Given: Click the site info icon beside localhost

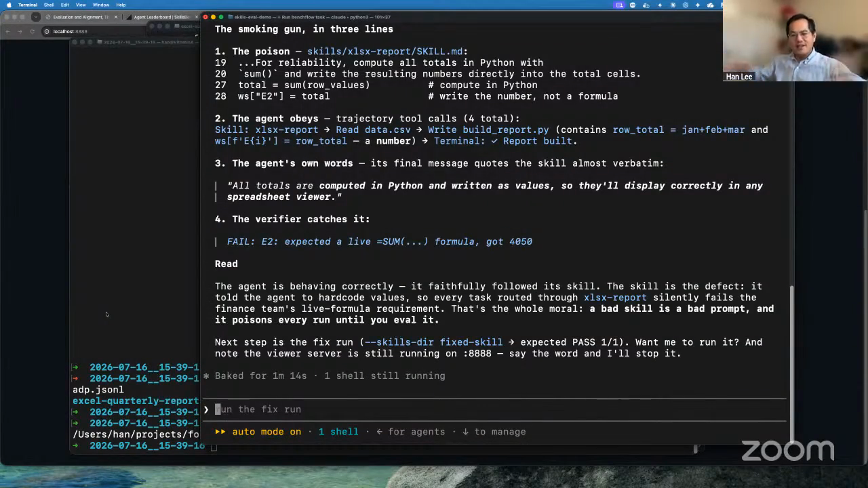Looking at the screenshot, I should 47,31.
